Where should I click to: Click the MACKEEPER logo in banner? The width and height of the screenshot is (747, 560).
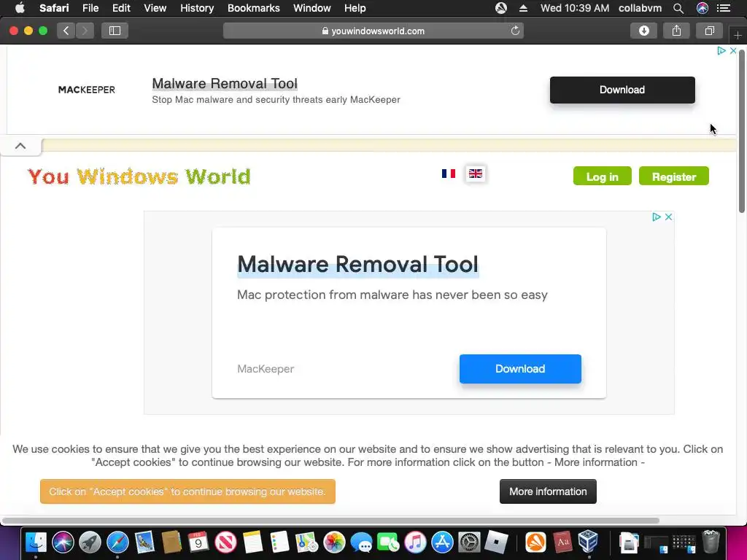(87, 90)
